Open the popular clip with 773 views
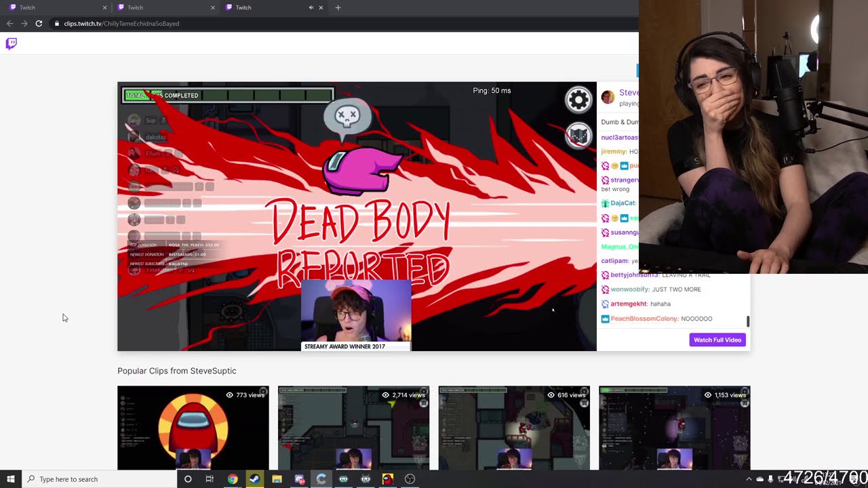The width and height of the screenshot is (868, 488). click(x=193, y=428)
